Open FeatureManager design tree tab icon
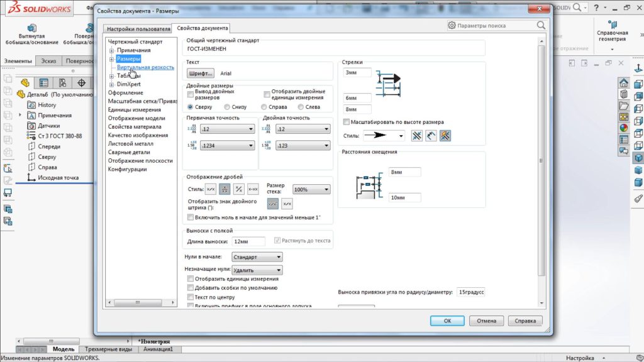Screen dimensions: 644x362 [x=25, y=83]
